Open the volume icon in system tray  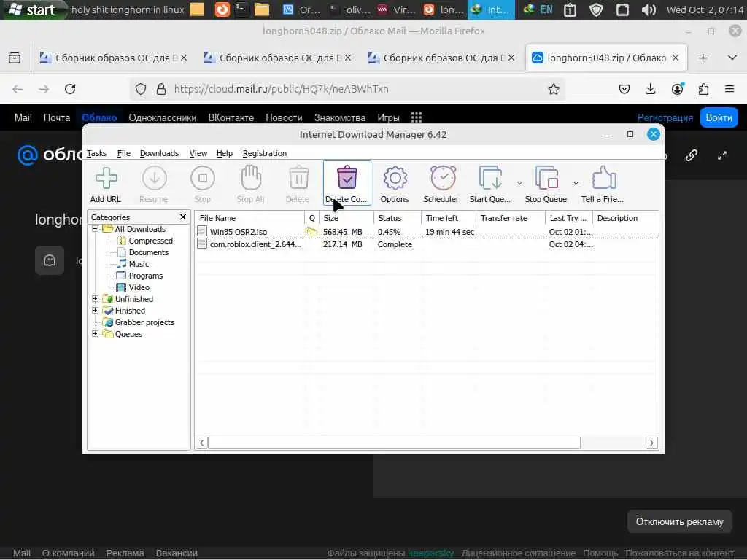(x=649, y=9)
